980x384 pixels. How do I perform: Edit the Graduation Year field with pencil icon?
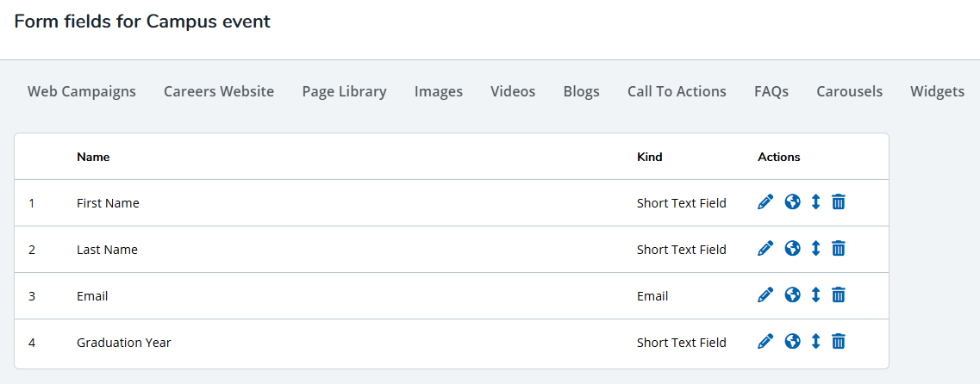[x=765, y=341]
